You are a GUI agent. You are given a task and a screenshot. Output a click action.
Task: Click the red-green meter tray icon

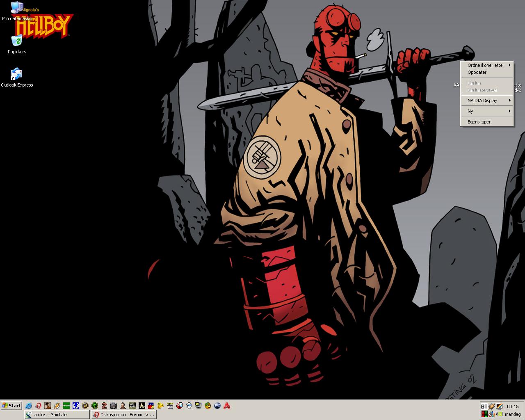484,414
